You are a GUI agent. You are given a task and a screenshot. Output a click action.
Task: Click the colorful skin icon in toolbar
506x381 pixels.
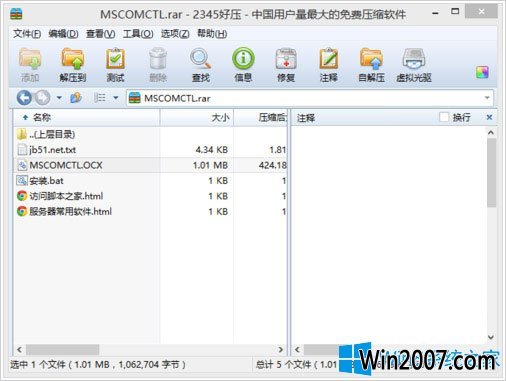point(482,72)
